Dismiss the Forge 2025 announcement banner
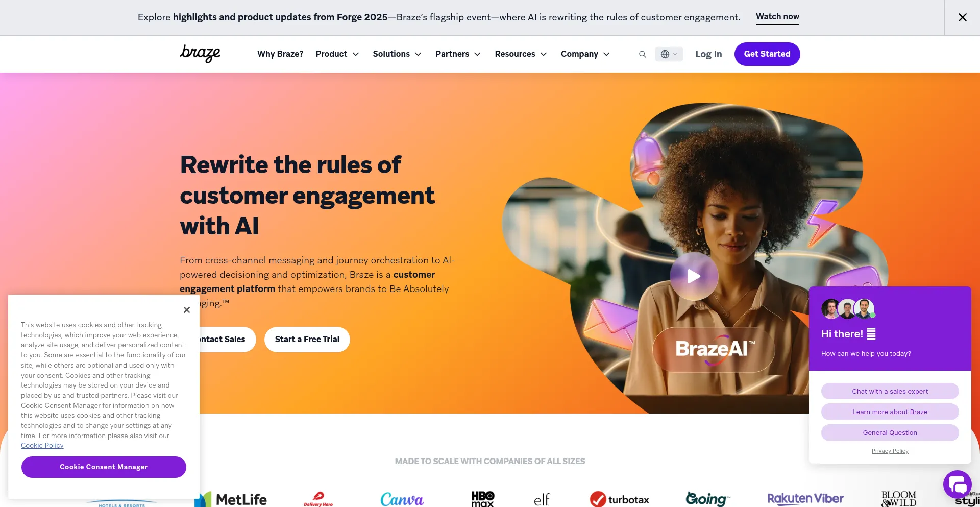The image size is (980, 507). [x=963, y=17]
